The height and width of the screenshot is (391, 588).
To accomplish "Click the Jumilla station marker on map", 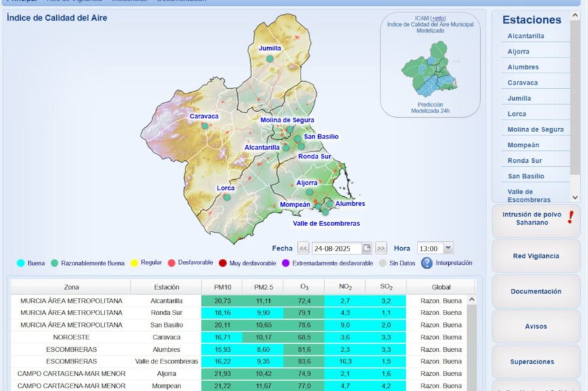I will (269, 59).
